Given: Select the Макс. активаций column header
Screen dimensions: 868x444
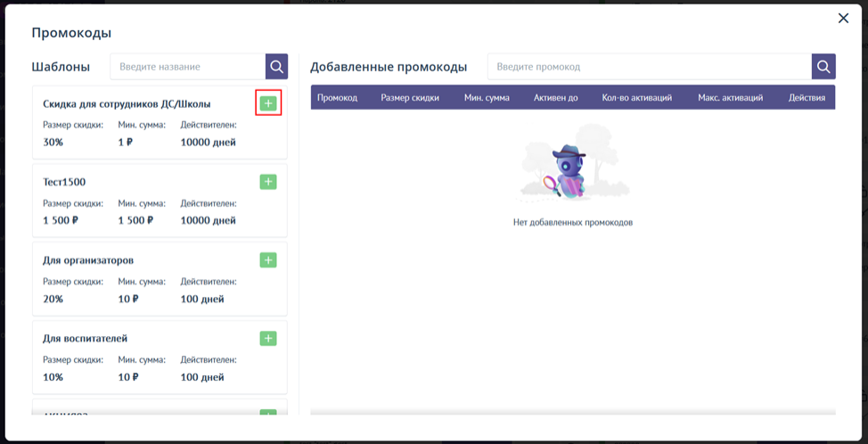Looking at the screenshot, I should [730, 97].
